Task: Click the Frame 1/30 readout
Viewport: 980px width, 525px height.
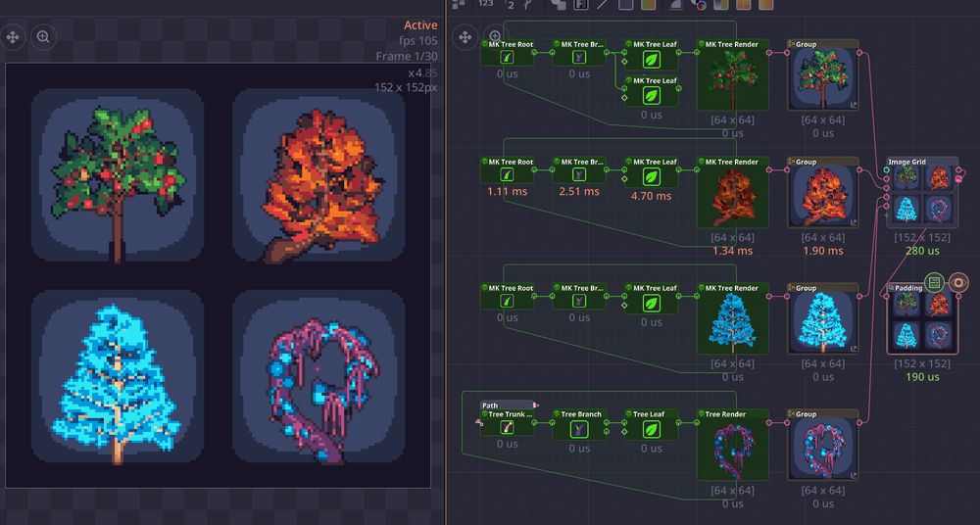Action: tap(407, 56)
